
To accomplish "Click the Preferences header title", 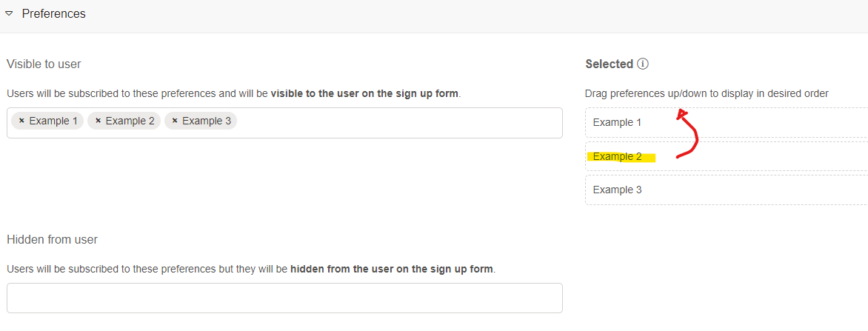I will pyautogui.click(x=53, y=13).
